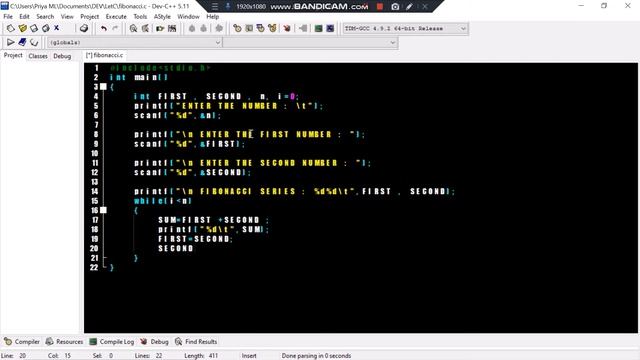Click the green Profile Analysis icon

pos(318,28)
